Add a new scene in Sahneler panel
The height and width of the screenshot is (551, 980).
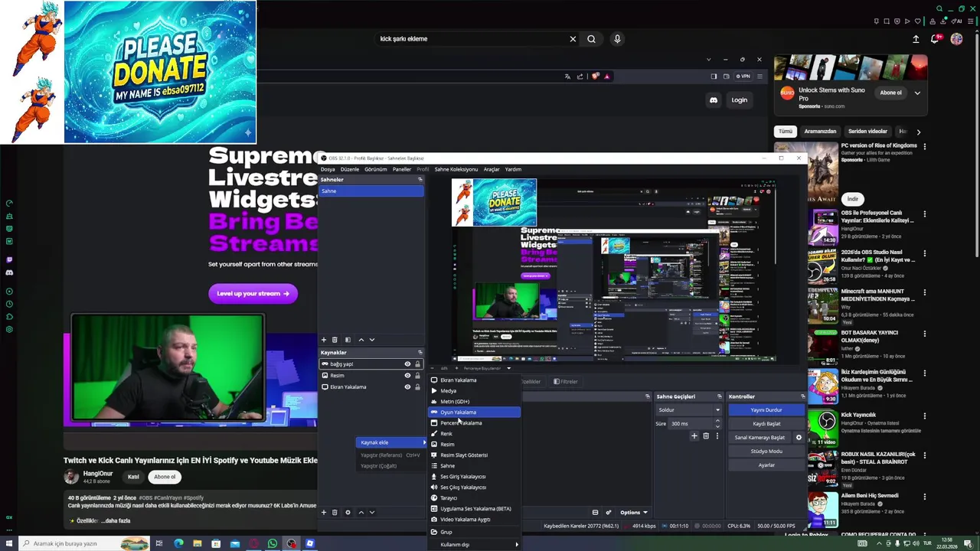pyautogui.click(x=324, y=340)
